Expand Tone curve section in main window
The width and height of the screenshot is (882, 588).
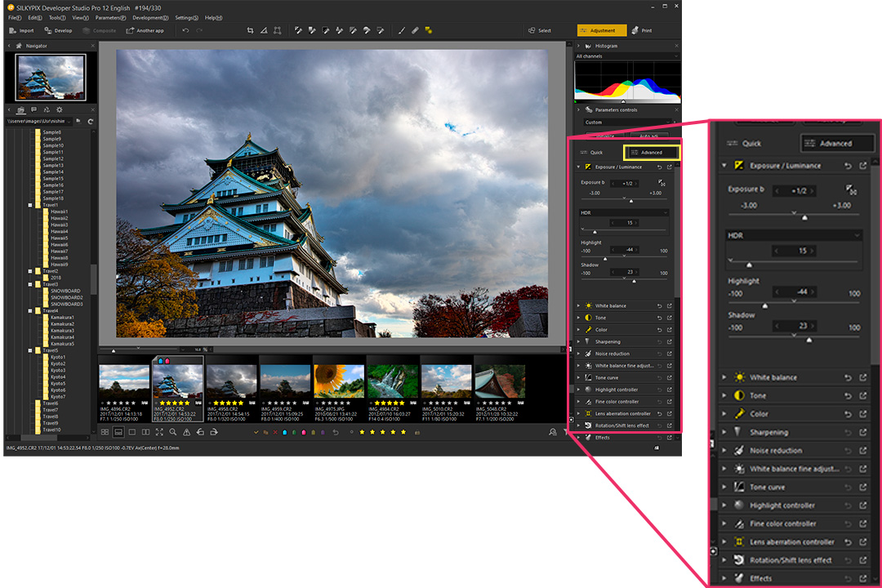(578, 377)
